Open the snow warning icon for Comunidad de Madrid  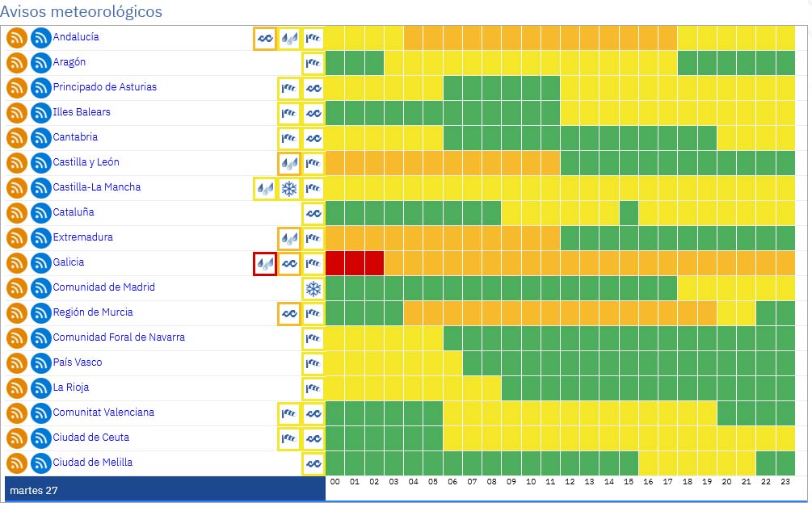pyautogui.click(x=313, y=288)
